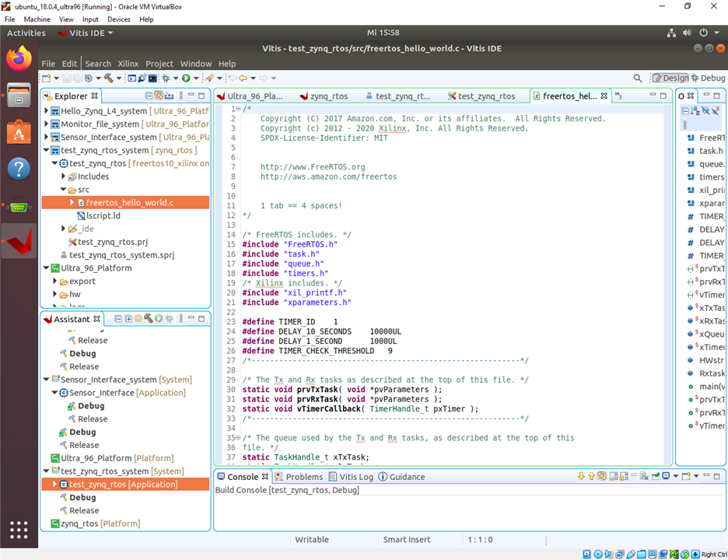
Task: Open settings gear in Assistant panel toolbar
Action: click(138, 319)
